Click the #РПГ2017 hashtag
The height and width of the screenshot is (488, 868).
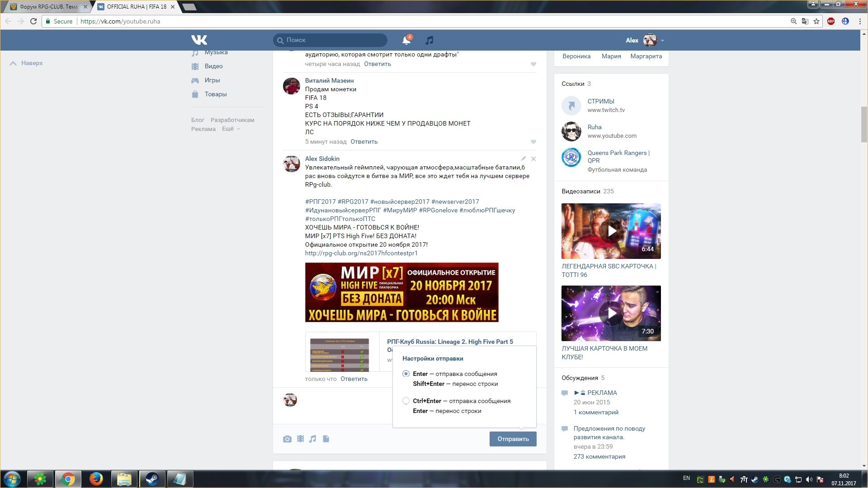pos(321,202)
